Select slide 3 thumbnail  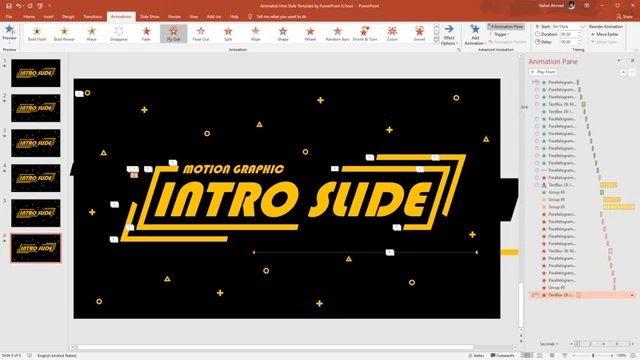click(36, 143)
